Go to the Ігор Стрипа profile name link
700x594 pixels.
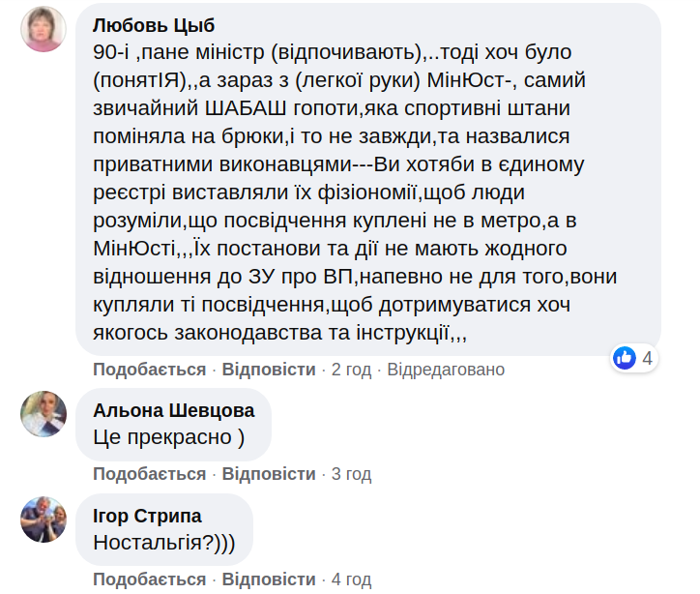147,515
